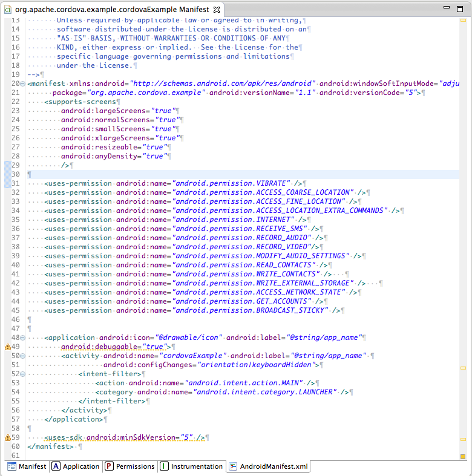The height and width of the screenshot is (476, 472).
Task: Collapse the intent-filter block on line 52
Action: (22, 374)
